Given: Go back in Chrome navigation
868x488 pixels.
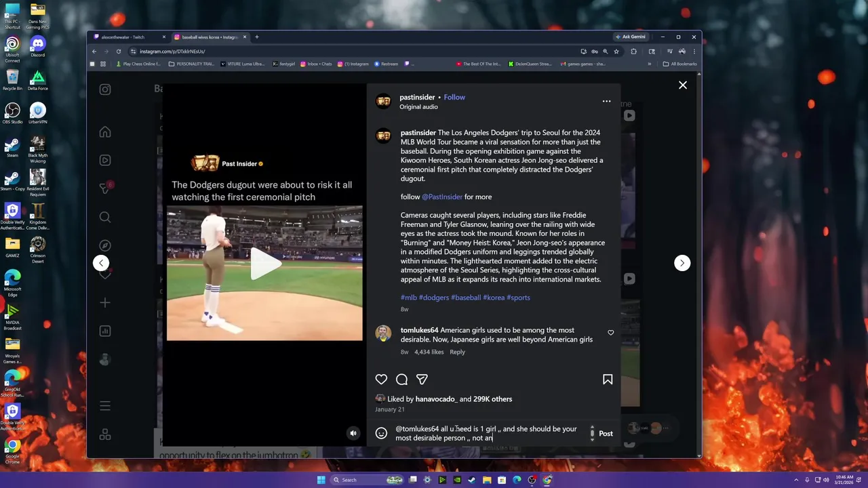Looking at the screenshot, I should click(94, 52).
